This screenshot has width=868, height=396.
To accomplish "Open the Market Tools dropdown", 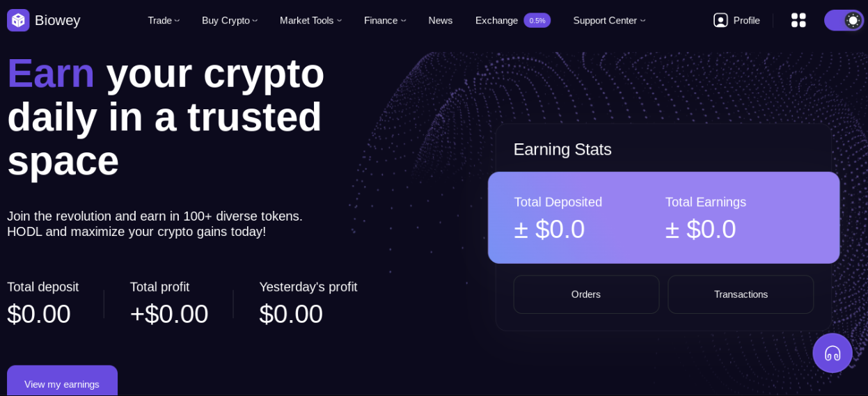I will click(310, 20).
